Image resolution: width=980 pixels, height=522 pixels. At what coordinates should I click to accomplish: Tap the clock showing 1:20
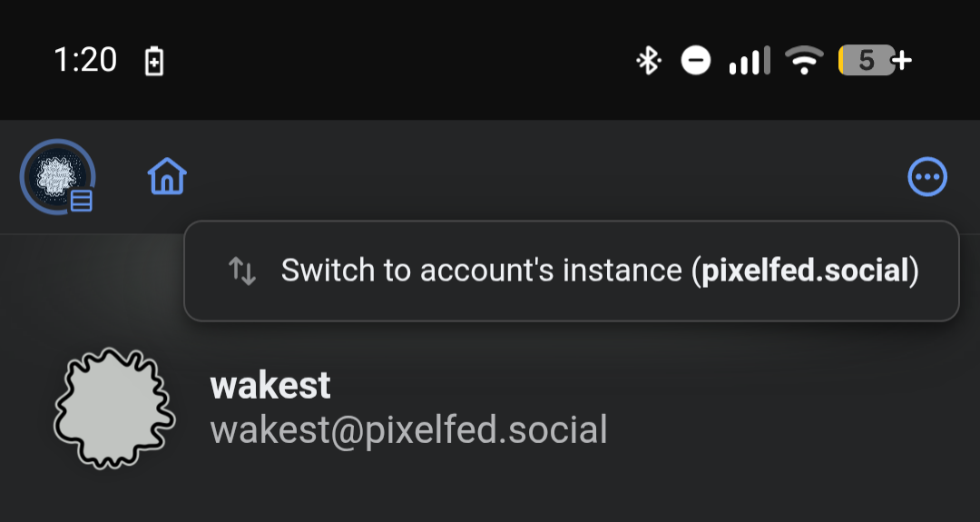[85, 61]
